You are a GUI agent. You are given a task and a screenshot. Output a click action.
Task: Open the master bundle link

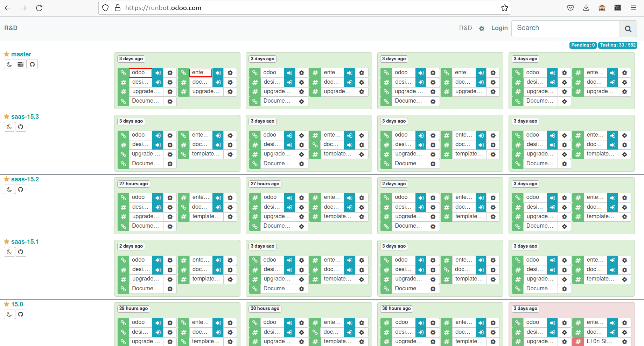pyautogui.click(x=21, y=54)
